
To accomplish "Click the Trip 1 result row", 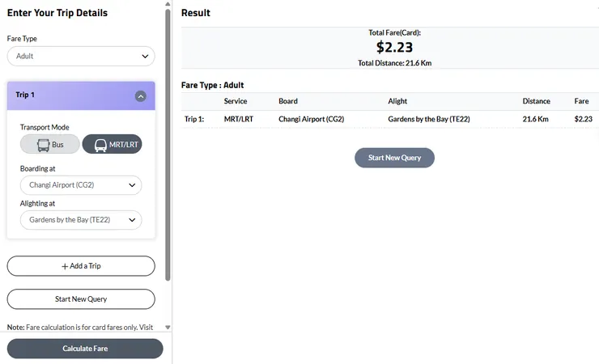I will pyautogui.click(x=389, y=119).
